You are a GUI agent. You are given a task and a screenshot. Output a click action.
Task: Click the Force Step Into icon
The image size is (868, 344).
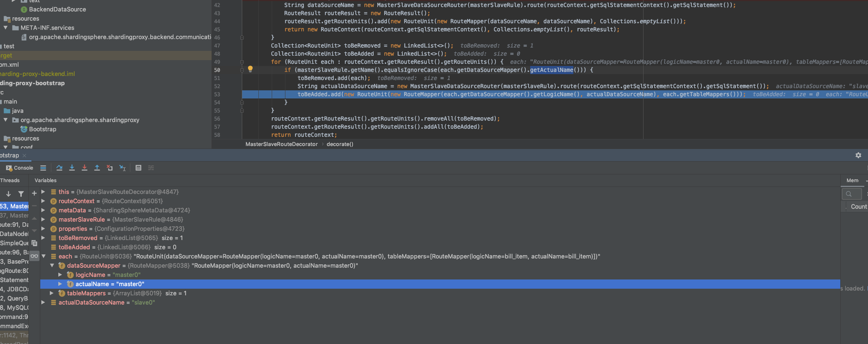pos(85,168)
